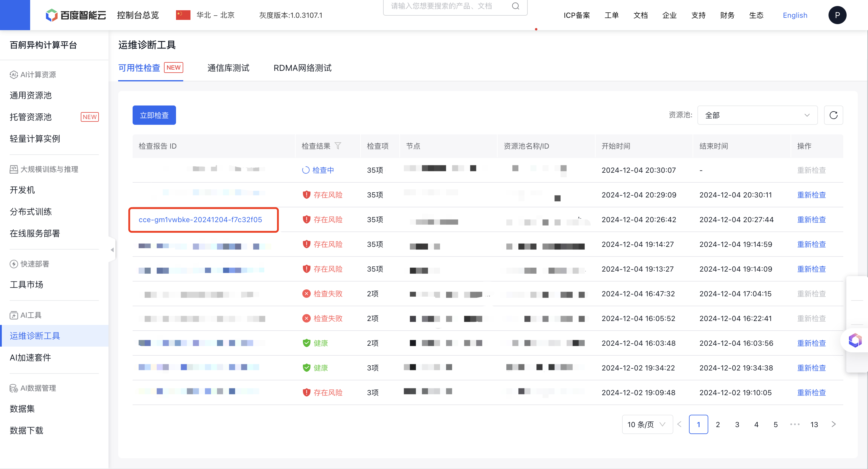Open 支持 menu item
The width and height of the screenshot is (868, 469).
(x=698, y=15)
